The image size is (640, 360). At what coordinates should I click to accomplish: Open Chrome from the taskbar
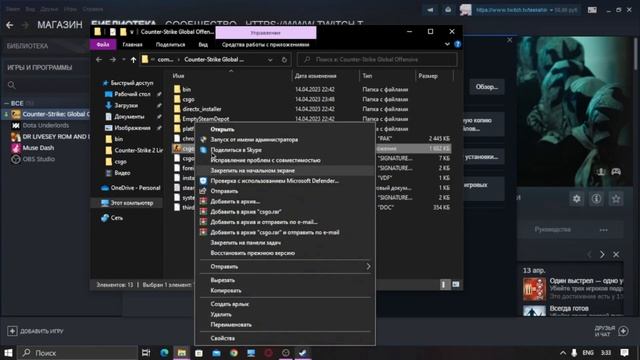click(x=234, y=353)
